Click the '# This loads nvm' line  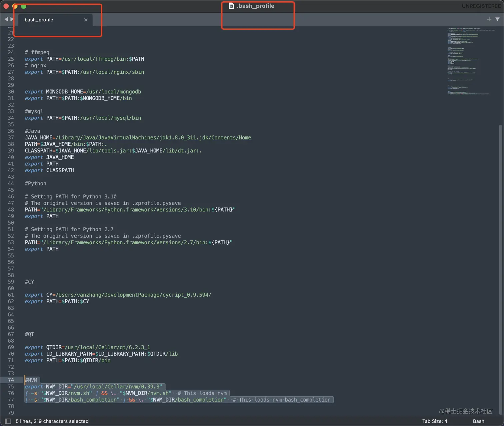click(126, 393)
